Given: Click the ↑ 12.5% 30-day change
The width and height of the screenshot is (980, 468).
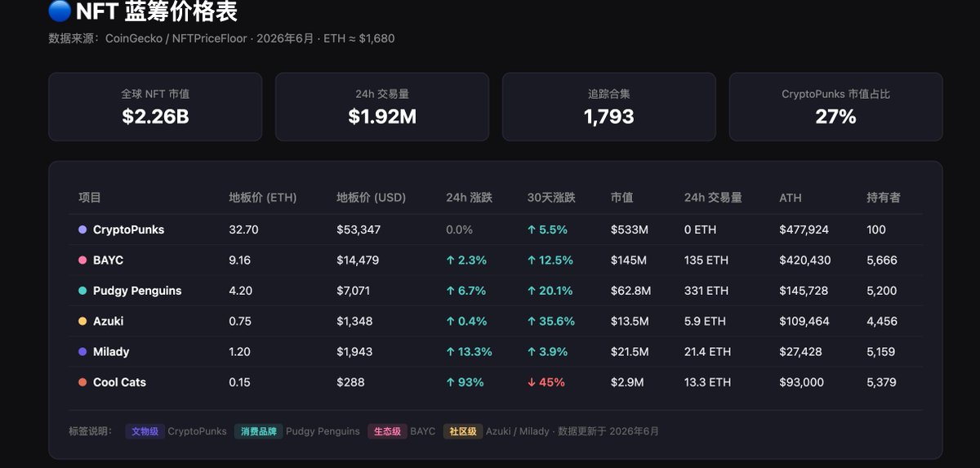Looking at the screenshot, I should click(x=550, y=260).
